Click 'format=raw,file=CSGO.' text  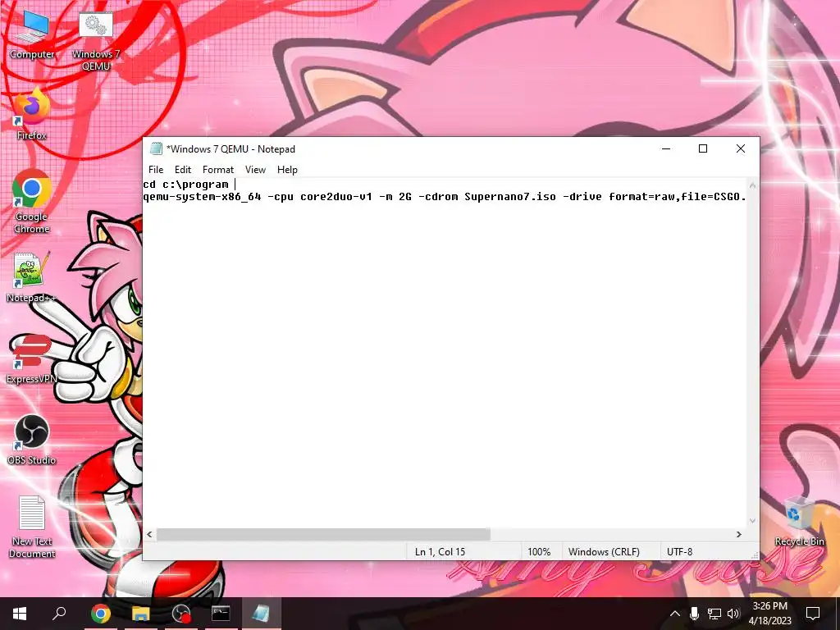[677, 197]
